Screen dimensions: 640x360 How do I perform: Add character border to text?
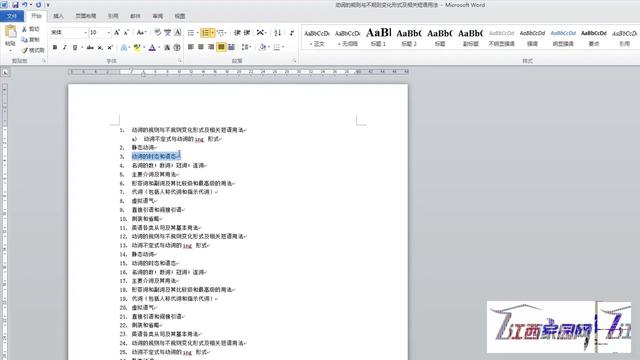[x=178, y=32]
